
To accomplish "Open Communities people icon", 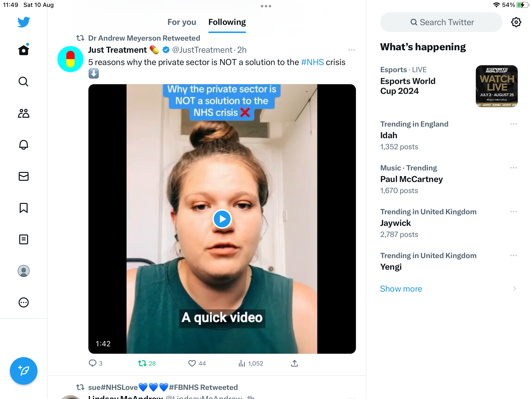I will point(24,113).
